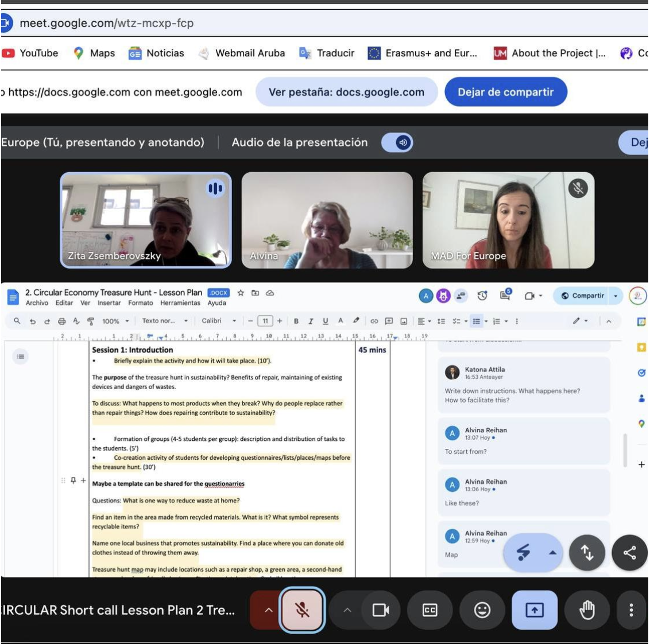The image size is (650, 644).
Task: Open Meet more options three-dot menu
Action: point(631,610)
